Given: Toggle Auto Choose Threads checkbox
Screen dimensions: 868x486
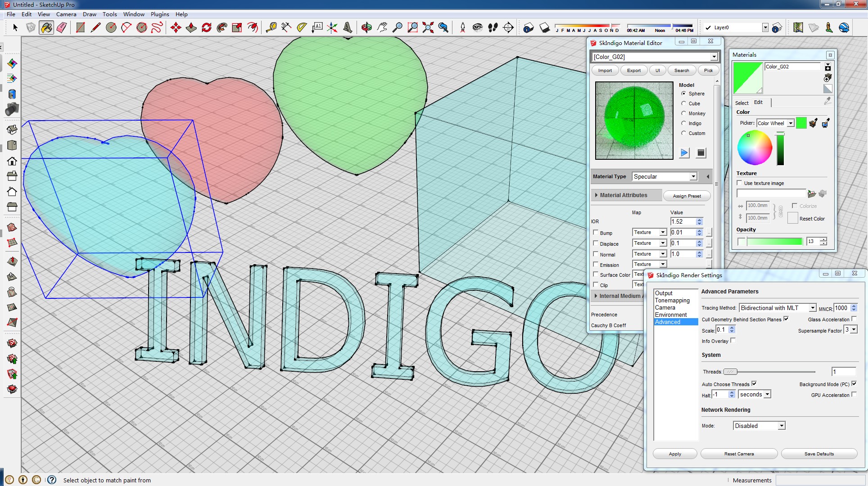Looking at the screenshot, I should pyautogui.click(x=754, y=384).
